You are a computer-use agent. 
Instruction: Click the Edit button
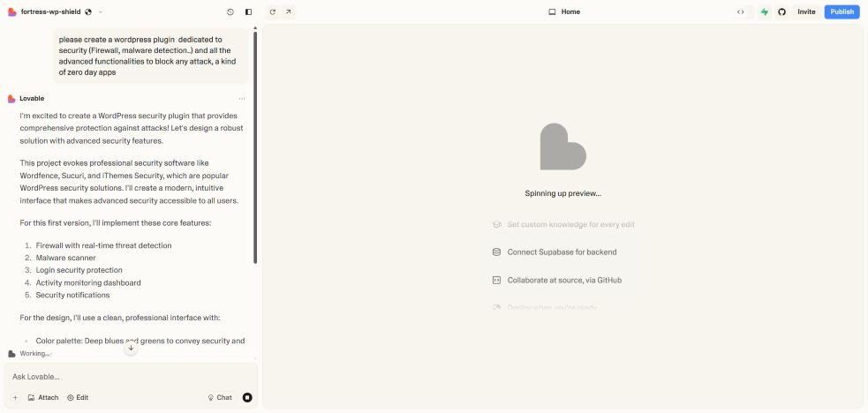78,397
